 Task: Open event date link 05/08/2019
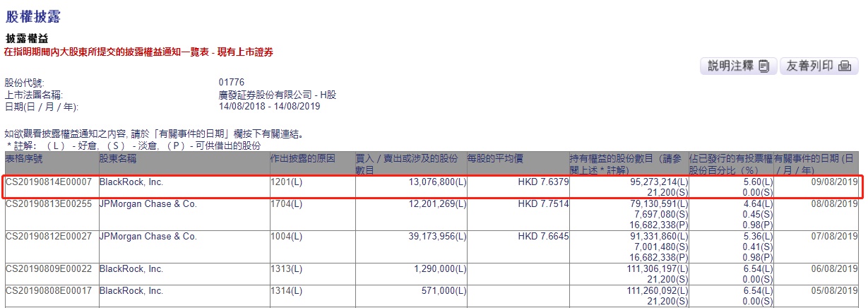(x=834, y=291)
